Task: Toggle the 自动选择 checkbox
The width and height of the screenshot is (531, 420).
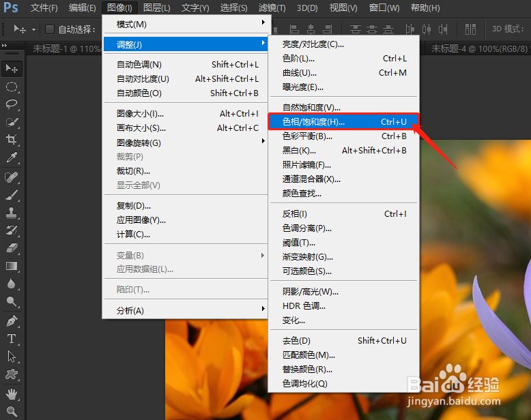Action: click(x=50, y=29)
